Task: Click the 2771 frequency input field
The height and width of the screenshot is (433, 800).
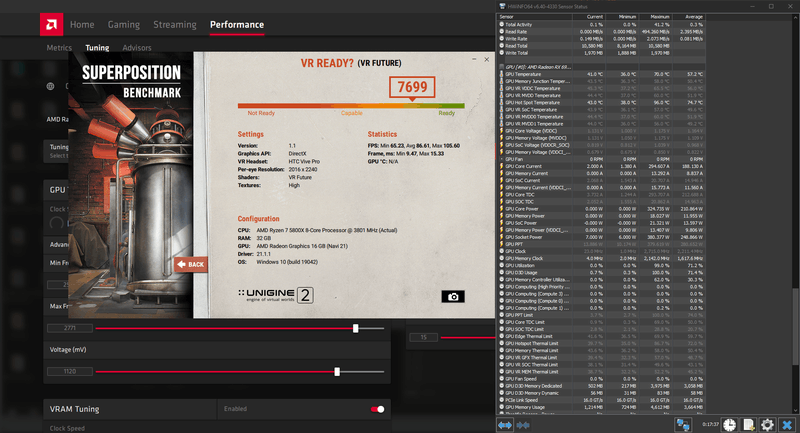Action: click(x=70, y=328)
